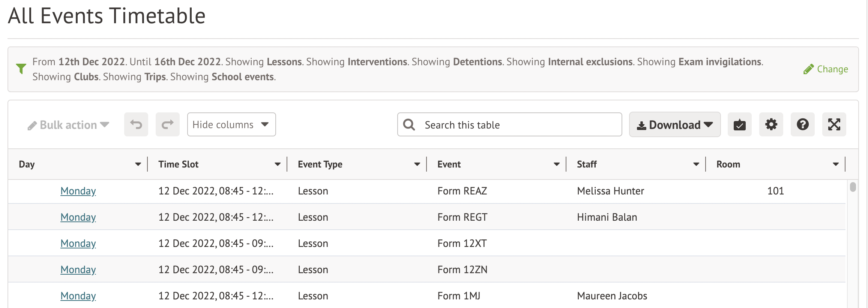The width and height of the screenshot is (868, 308).
Task: Click the Search this table field
Action: [518, 125]
